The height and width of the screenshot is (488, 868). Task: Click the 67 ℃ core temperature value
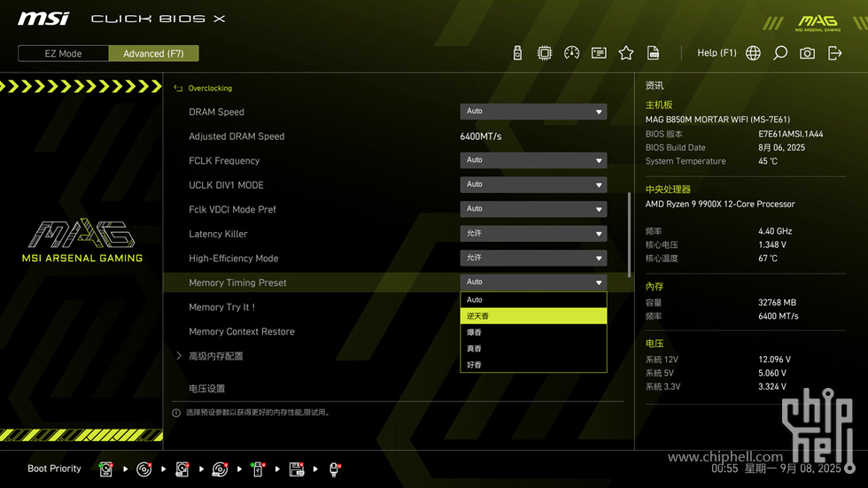768,259
